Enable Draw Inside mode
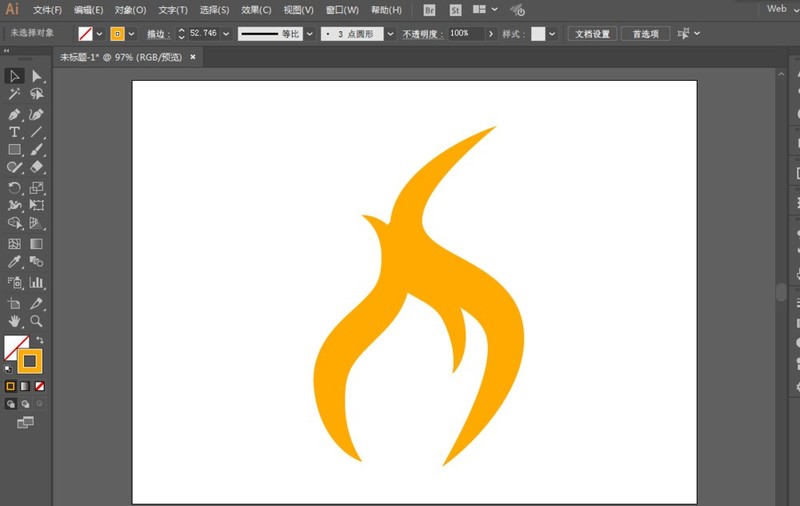The height and width of the screenshot is (506, 800). (x=39, y=404)
